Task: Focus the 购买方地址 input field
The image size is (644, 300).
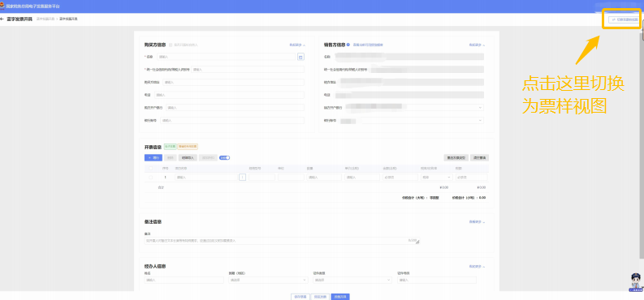Action: [233, 83]
